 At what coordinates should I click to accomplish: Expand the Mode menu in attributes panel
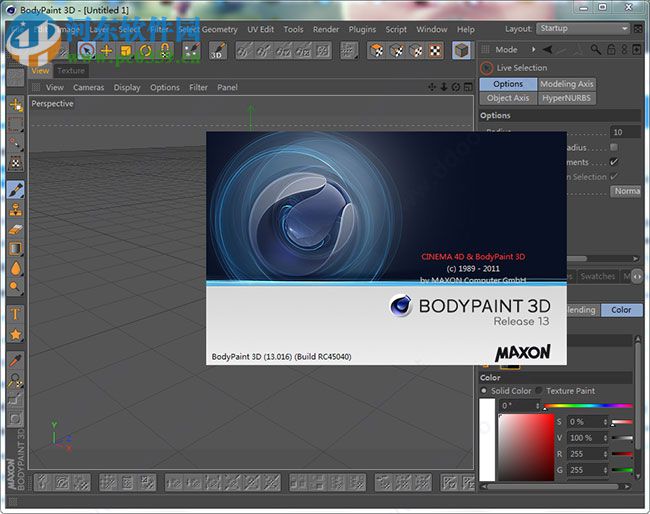point(506,49)
